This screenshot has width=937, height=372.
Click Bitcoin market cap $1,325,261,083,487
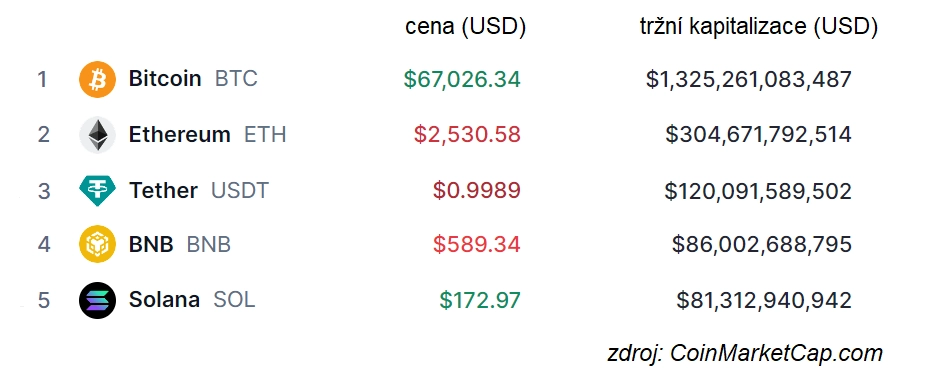pyautogui.click(x=749, y=79)
